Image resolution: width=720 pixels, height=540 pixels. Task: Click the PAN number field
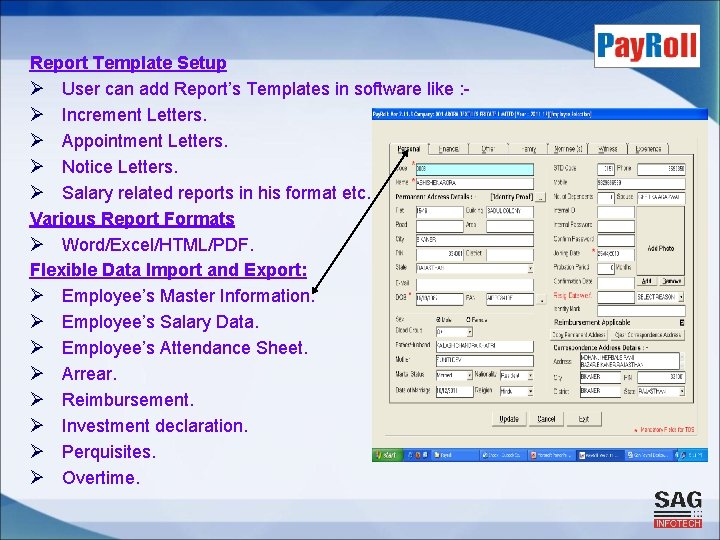click(510, 298)
